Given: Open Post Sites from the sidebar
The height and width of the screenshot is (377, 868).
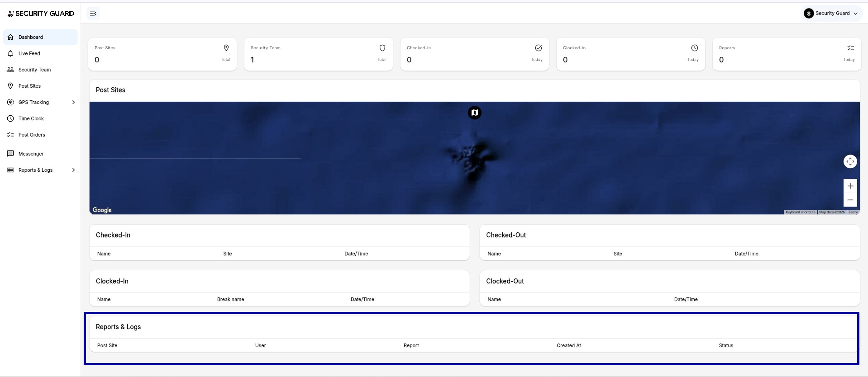Looking at the screenshot, I should [x=40, y=86].
